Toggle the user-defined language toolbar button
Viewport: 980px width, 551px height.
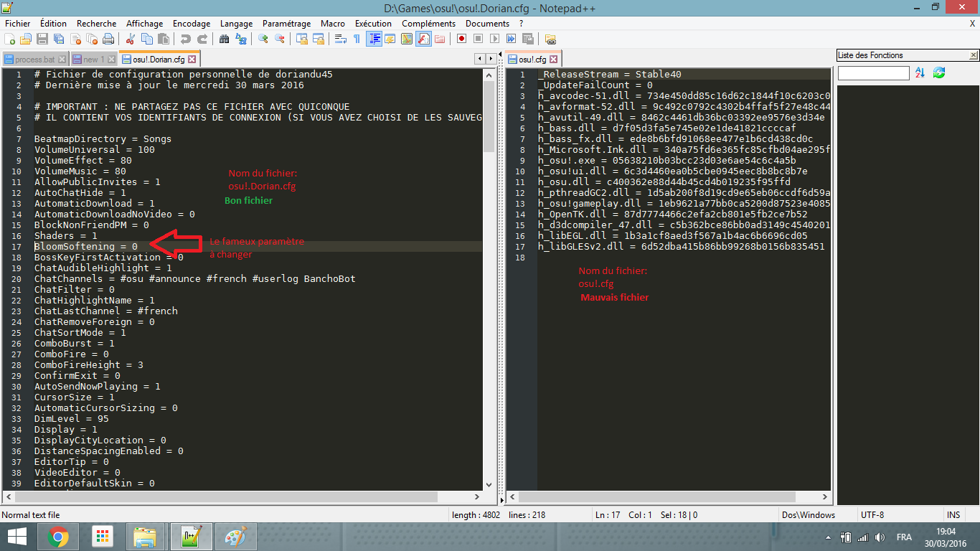pos(390,39)
